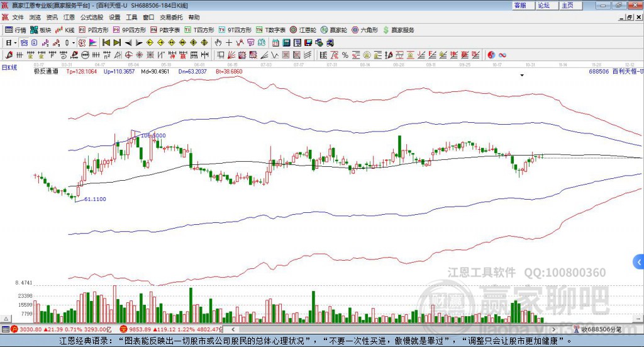Screen dimensions: 644x347
Task: Click the 论坛 button
Action: click(548, 5)
